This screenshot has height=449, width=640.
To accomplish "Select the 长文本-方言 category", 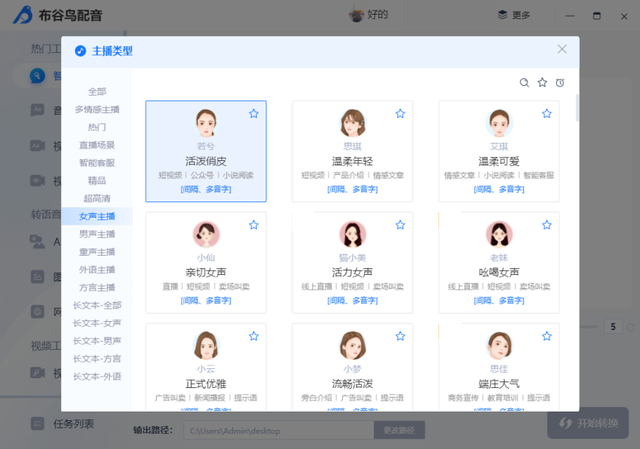I will 97,359.
